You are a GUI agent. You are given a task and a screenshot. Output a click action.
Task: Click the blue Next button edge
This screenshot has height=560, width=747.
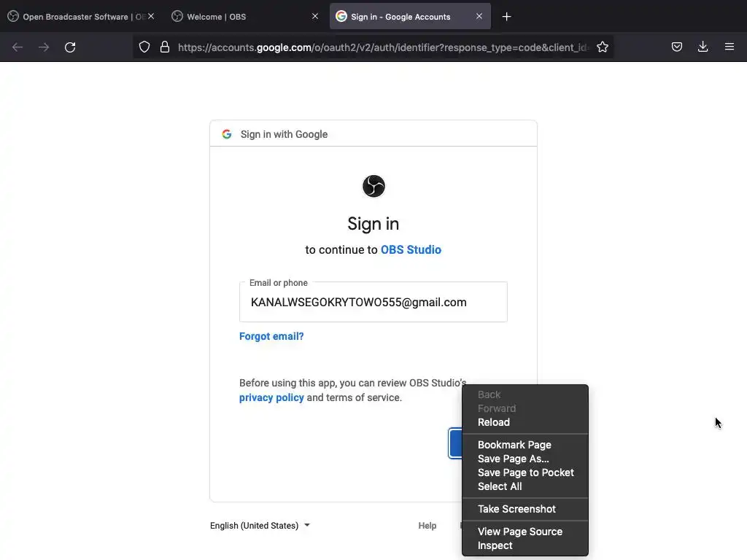[455, 443]
